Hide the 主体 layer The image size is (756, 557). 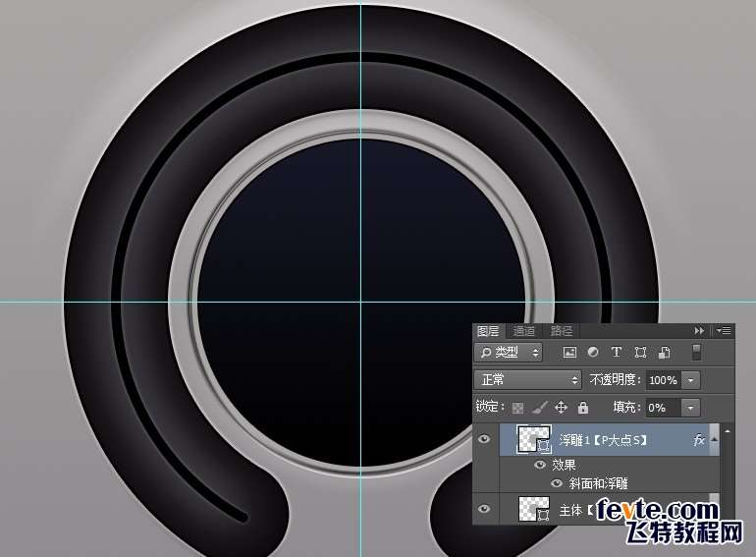click(484, 509)
